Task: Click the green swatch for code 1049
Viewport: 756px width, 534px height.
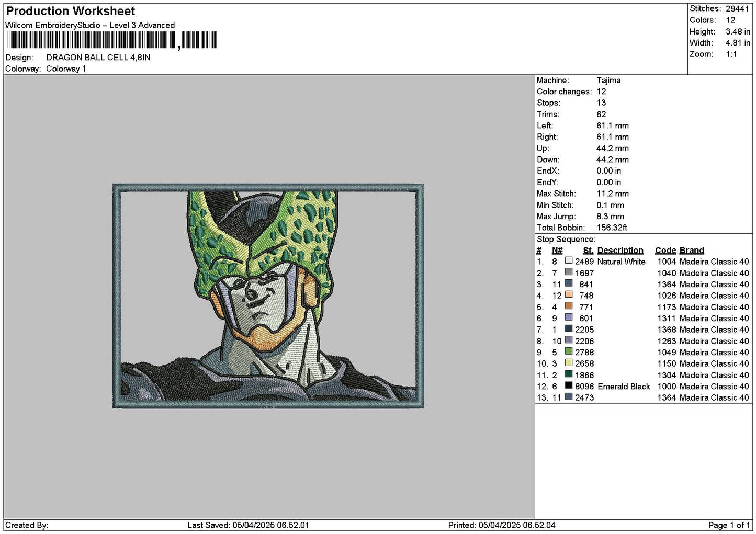Action: click(569, 351)
